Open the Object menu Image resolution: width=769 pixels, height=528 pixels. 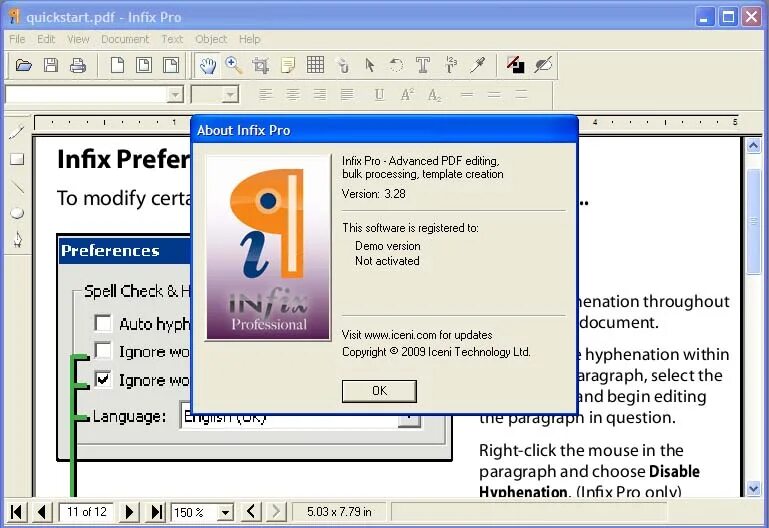pos(211,39)
